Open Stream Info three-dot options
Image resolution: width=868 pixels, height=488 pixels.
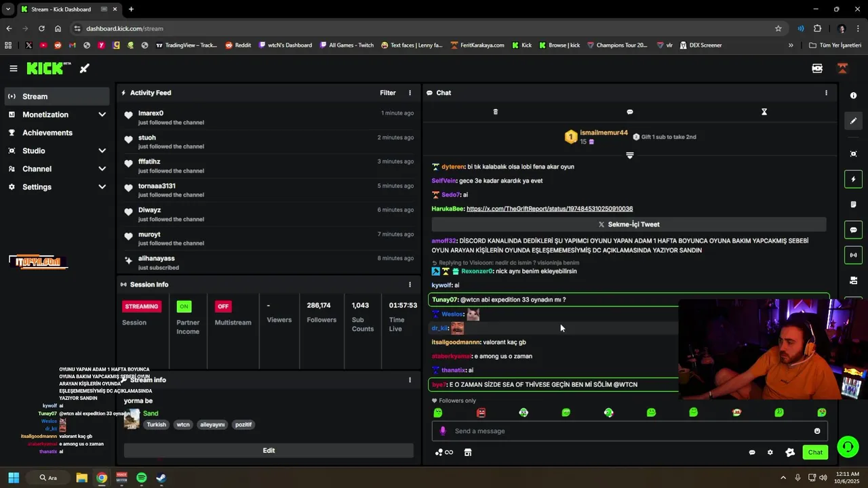tap(410, 380)
